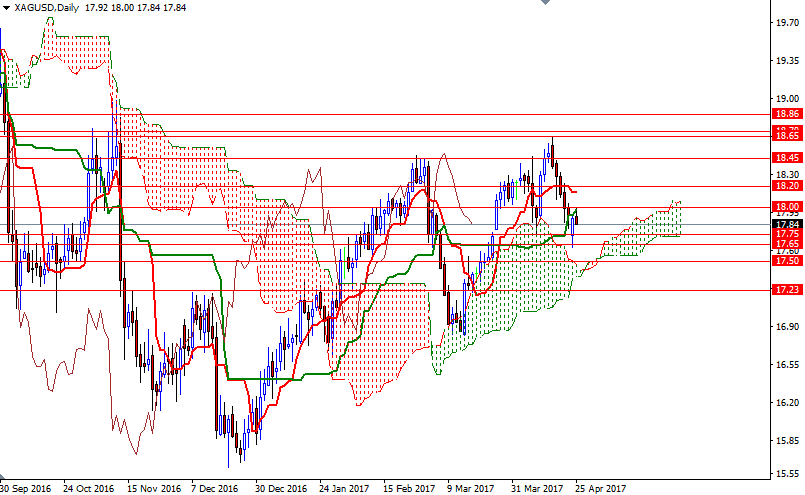Select the 18.00 red price level label
Image resolution: width=805 pixels, height=495 pixels.
(787, 207)
